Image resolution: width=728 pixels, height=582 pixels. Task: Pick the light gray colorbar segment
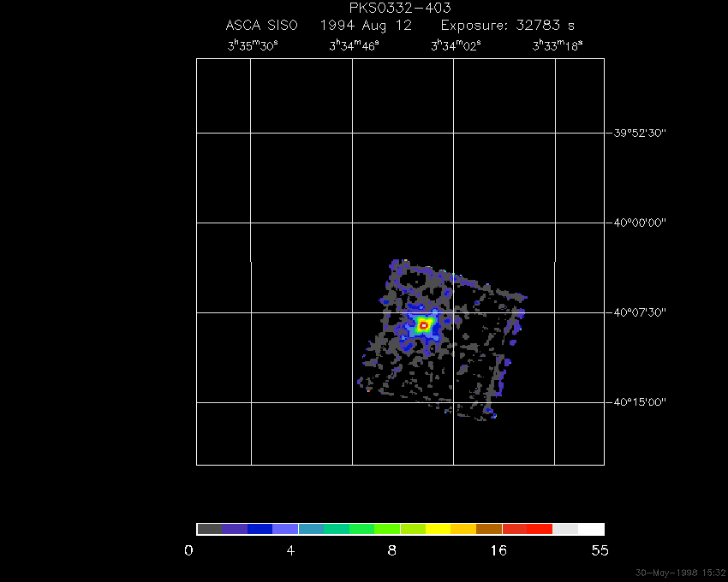click(x=565, y=529)
